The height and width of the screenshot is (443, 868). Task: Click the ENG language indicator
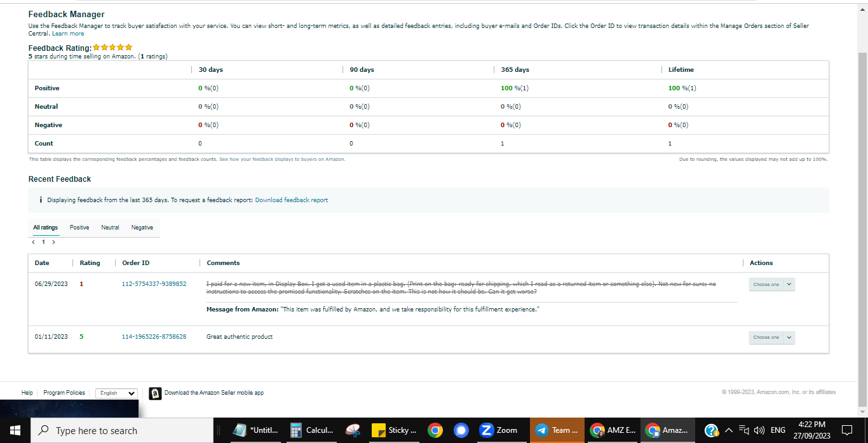(x=778, y=430)
